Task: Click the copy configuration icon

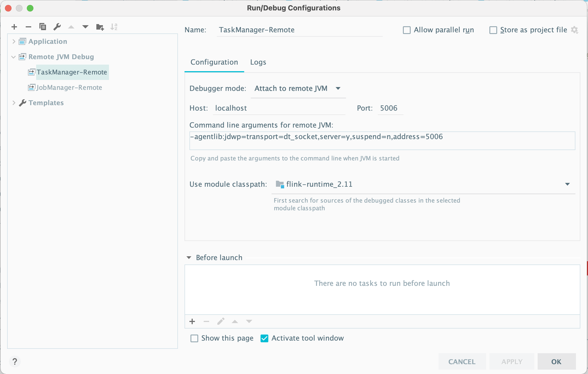Action: [42, 27]
